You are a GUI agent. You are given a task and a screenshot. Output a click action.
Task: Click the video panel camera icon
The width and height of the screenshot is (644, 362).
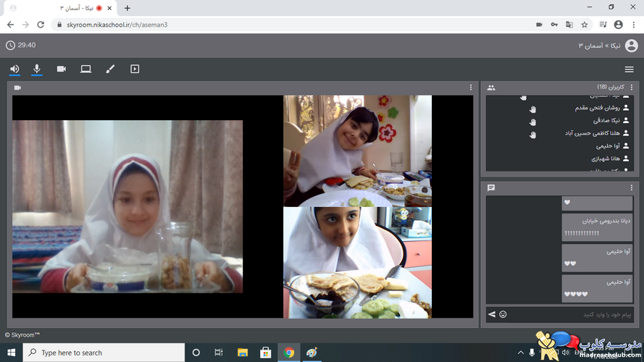(x=17, y=88)
